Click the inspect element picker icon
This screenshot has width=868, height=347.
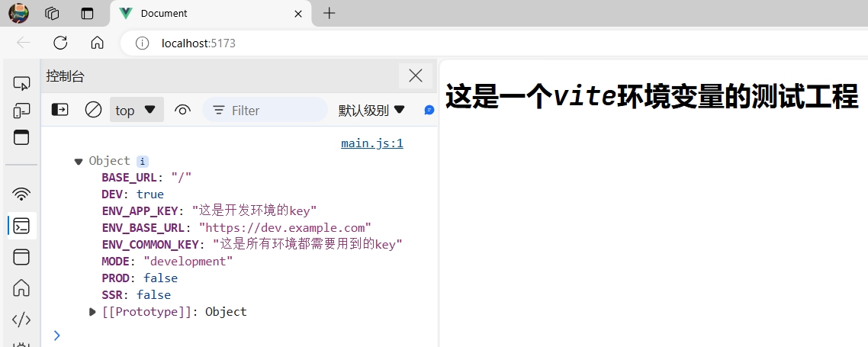tap(21, 83)
